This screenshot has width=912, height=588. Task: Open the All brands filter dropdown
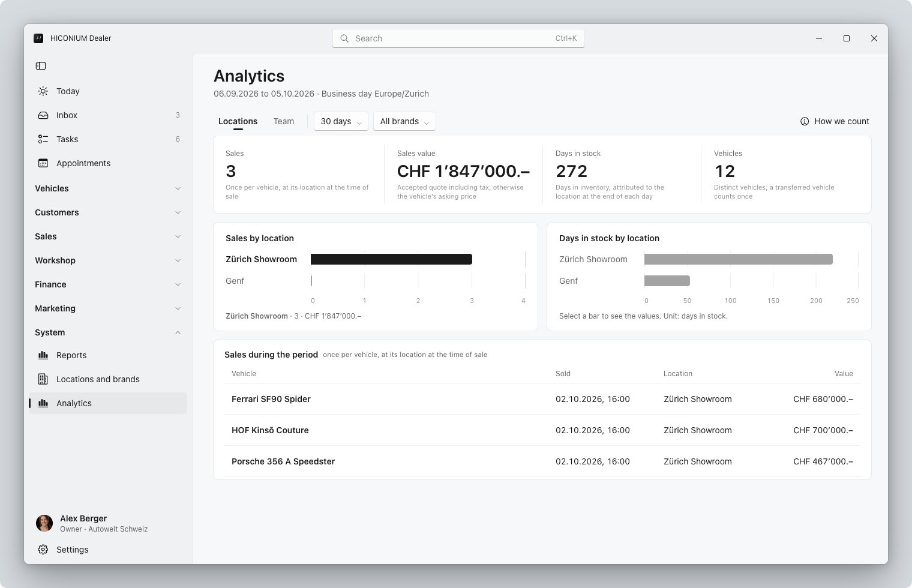click(404, 121)
